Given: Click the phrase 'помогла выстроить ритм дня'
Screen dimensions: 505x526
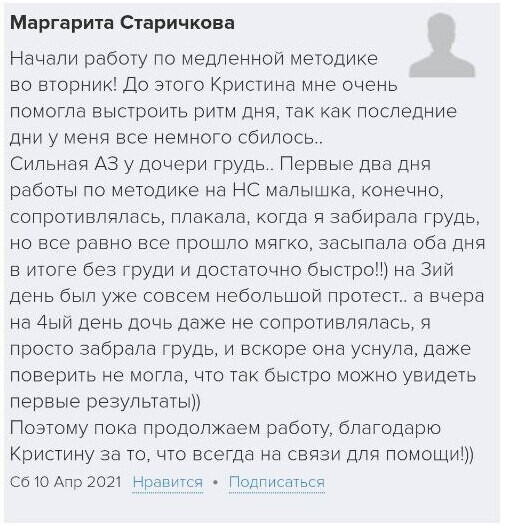Looking at the screenshot, I should [x=144, y=112].
